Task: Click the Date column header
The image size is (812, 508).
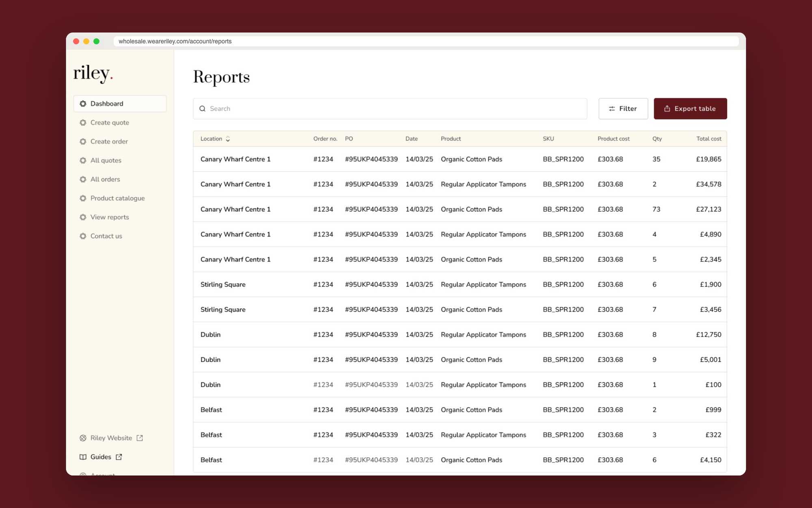Action: (x=411, y=139)
